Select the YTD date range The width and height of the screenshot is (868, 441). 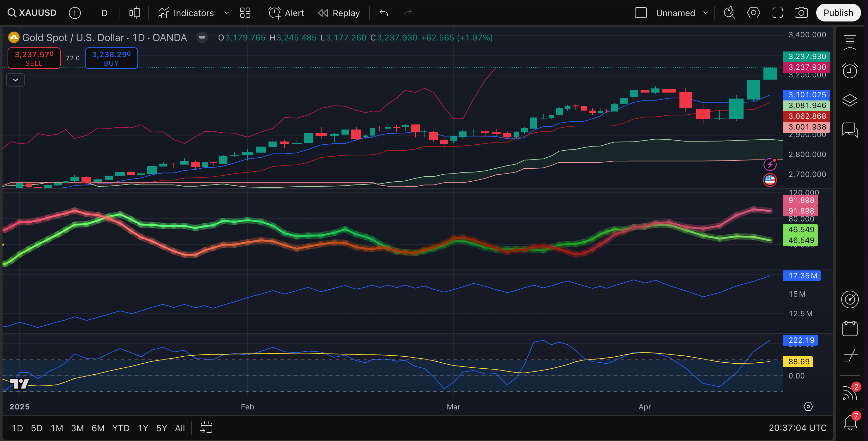[x=121, y=428]
